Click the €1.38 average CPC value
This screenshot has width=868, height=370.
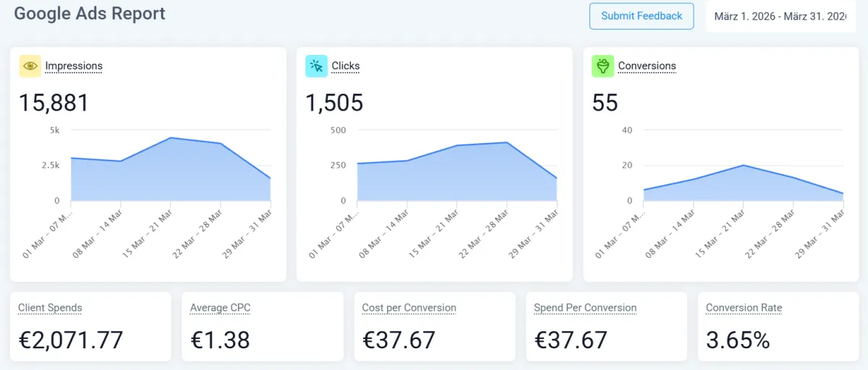(x=220, y=340)
